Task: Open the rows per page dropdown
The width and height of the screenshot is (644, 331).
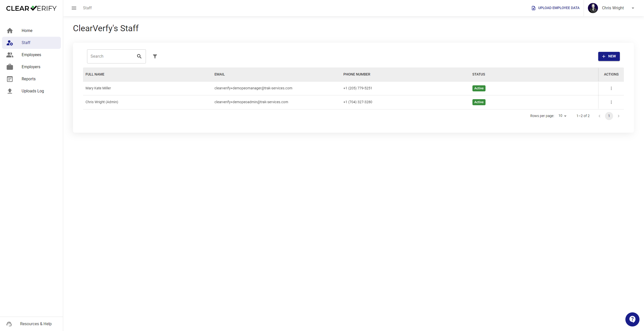Action: coord(562,116)
